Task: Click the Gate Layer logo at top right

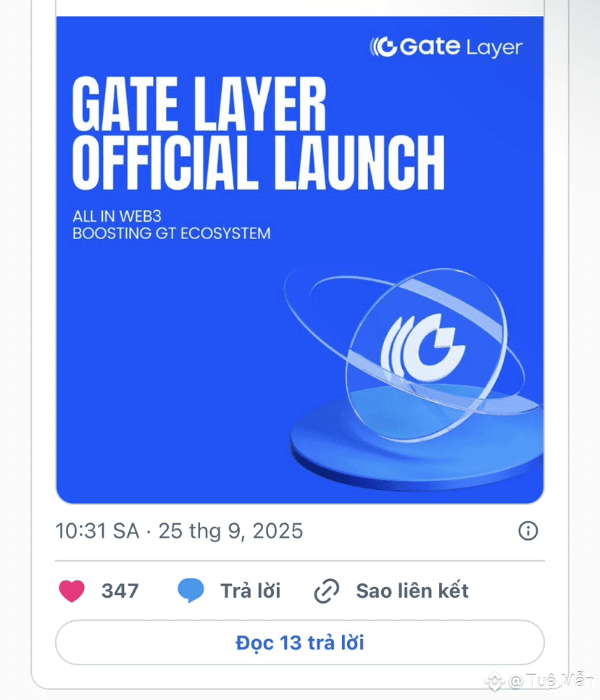Action: [x=446, y=47]
